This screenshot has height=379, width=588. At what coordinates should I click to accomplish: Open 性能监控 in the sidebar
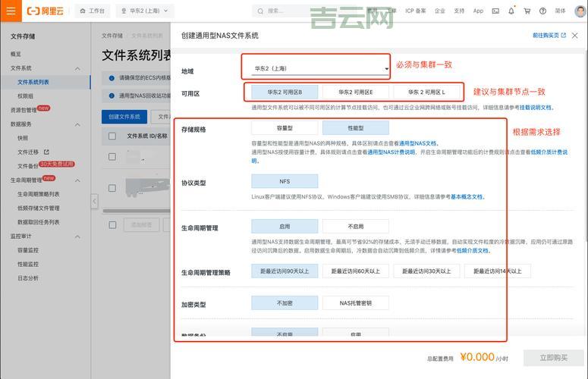click(x=28, y=265)
